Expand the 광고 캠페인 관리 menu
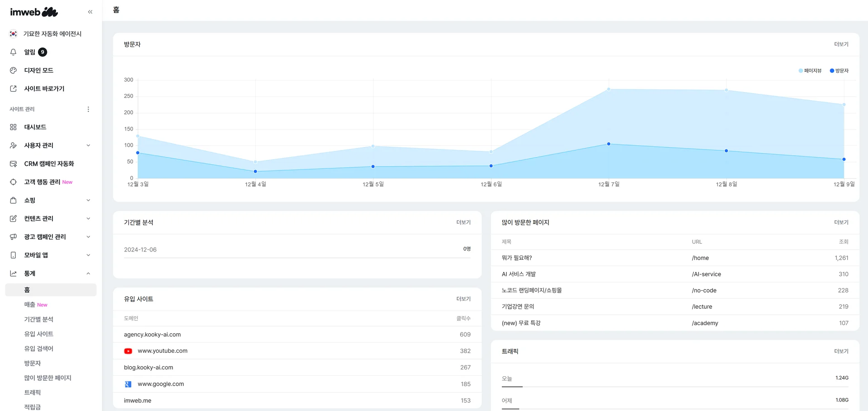Image resolution: width=868 pixels, height=411 pixels. tap(88, 237)
